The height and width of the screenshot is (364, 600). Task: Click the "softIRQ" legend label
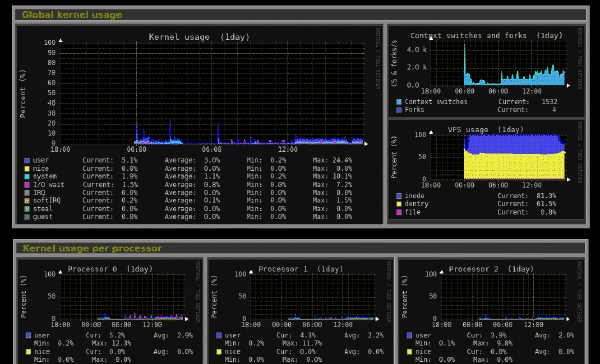click(47, 201)
